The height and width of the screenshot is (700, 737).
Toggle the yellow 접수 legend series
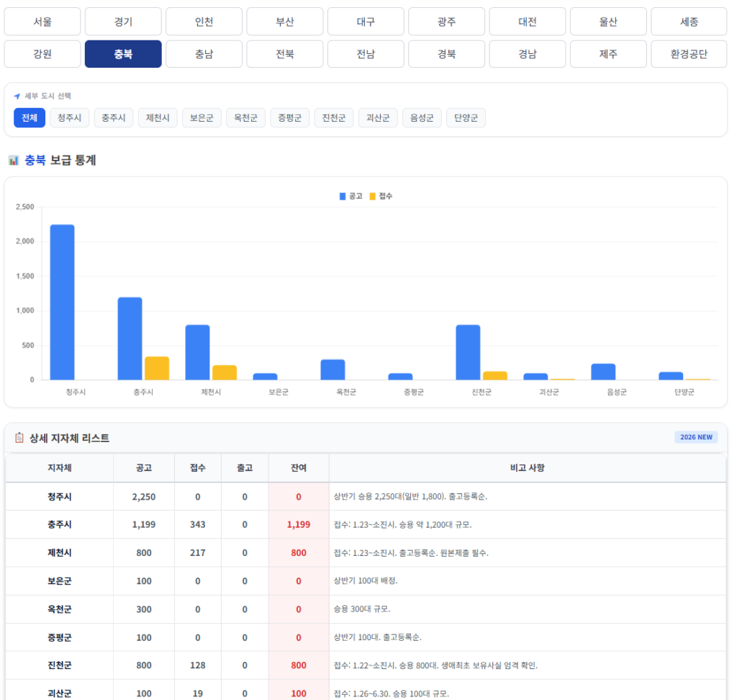pyautogui.click(x=381, y=196)
